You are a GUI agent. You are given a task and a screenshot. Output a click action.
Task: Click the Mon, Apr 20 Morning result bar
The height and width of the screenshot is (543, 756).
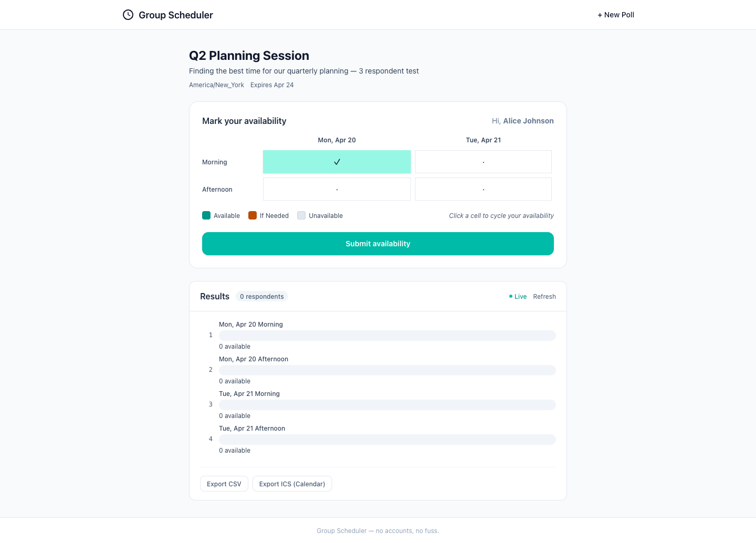click(387, 336)
